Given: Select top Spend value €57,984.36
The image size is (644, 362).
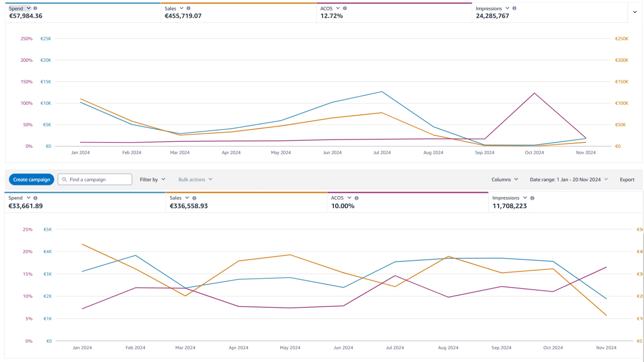Looking at the screenshot, I should click(26, 16).
